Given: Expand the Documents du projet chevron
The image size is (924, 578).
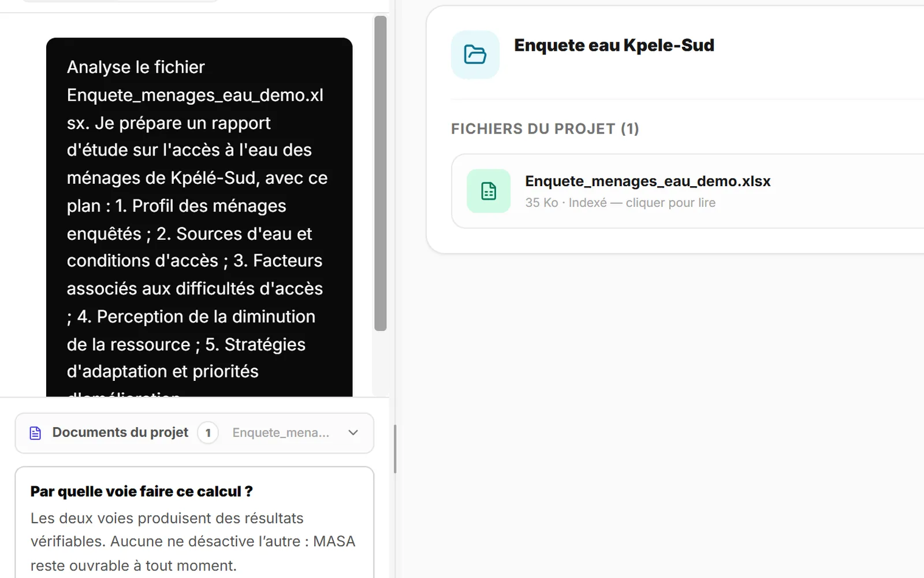Looking at the screenshot, I should tap(353, 433).
